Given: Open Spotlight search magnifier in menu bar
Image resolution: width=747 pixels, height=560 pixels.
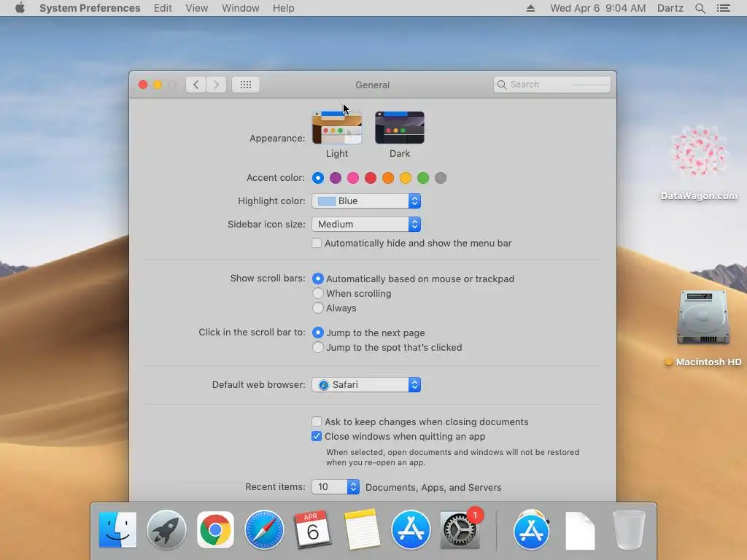Looking at the screenshot, I should [x=700, y=8].
